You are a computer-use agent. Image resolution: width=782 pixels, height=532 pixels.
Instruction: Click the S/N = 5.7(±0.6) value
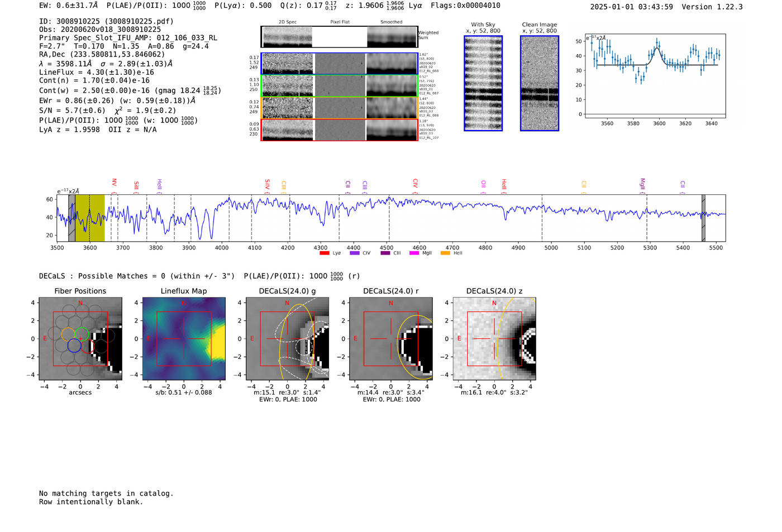(x=72, y=111)
